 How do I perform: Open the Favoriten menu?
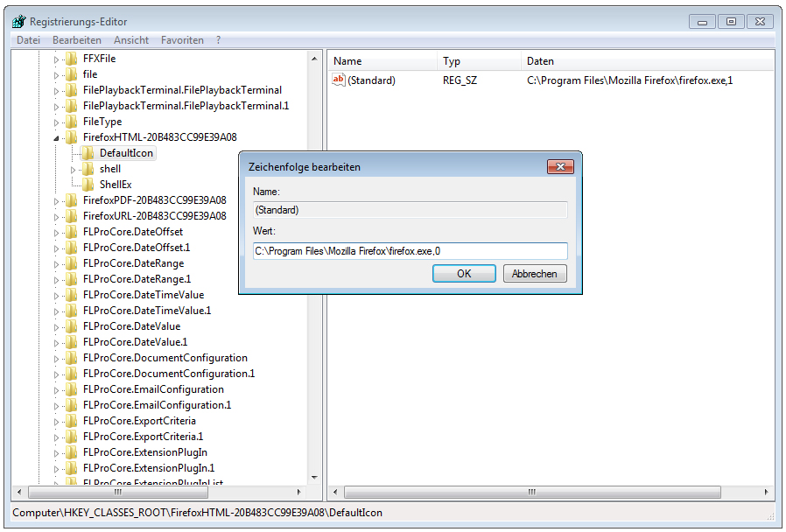point(182,40)
